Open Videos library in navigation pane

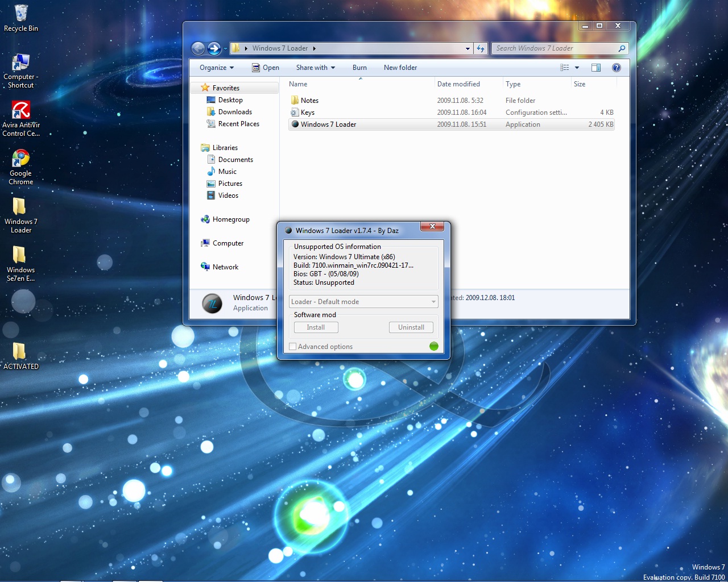click(x=228, y=196)
